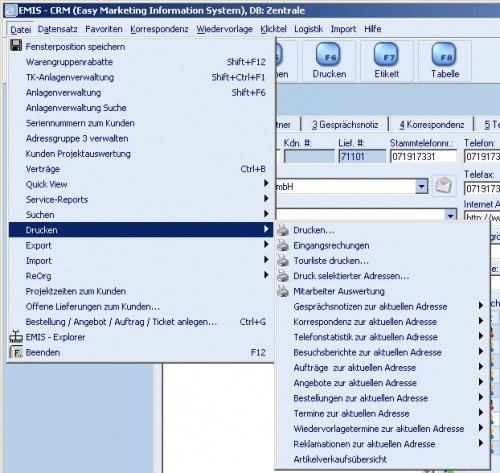
Task: Select TK-Anlagenverwaltung menu entry
Action: tap(141, 77)
